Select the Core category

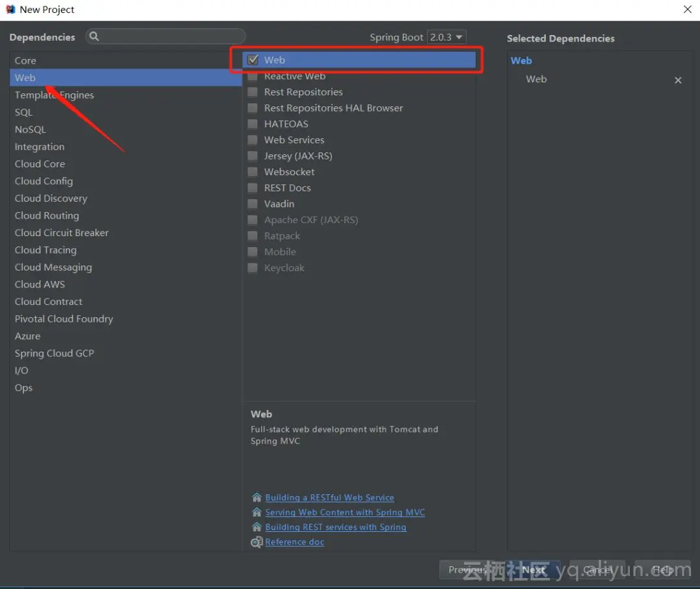(x=126, y=60)
